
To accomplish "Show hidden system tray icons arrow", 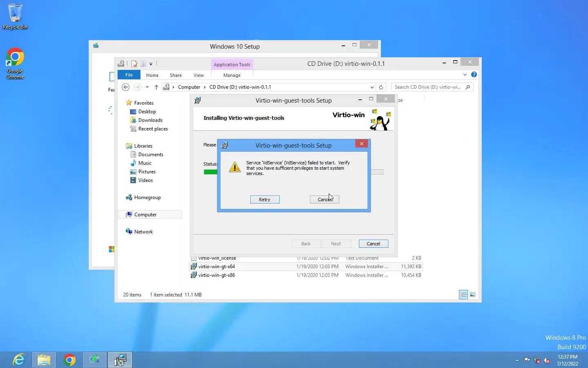I will 517,360.
